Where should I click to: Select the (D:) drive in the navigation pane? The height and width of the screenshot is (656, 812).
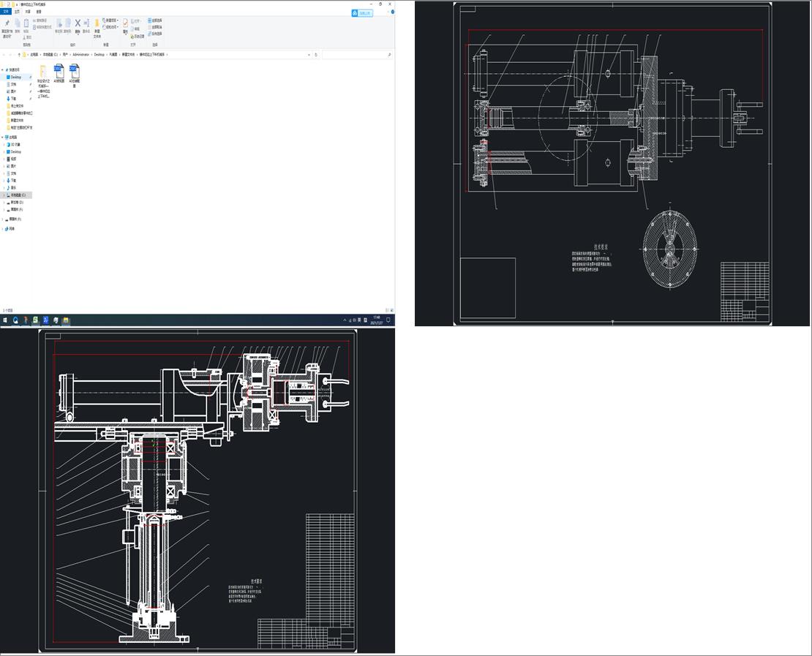15,203
